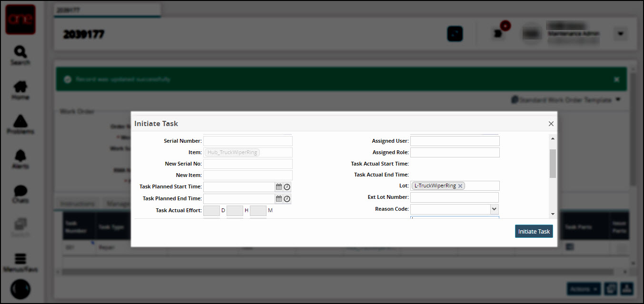Open calendar for Task Planned Start Time

click(x=279, y=187)
